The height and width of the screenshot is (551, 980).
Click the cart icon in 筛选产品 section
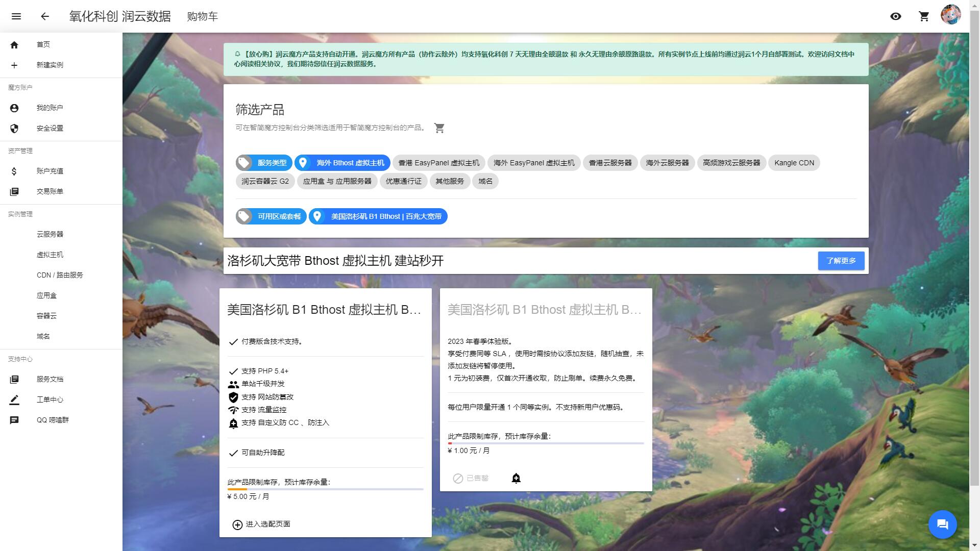point(439,128)
